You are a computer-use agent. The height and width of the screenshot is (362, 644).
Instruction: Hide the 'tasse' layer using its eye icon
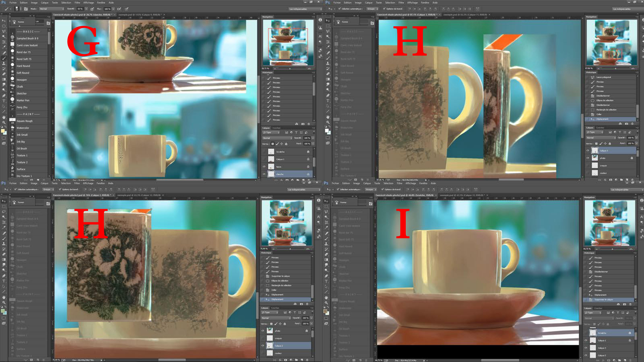click(264, 167)
